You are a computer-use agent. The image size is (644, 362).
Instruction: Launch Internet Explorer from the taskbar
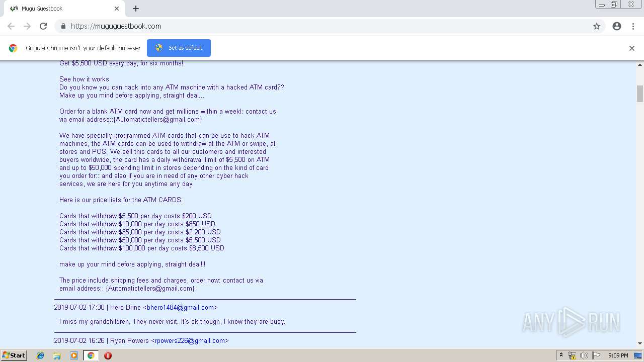[40, 355]
